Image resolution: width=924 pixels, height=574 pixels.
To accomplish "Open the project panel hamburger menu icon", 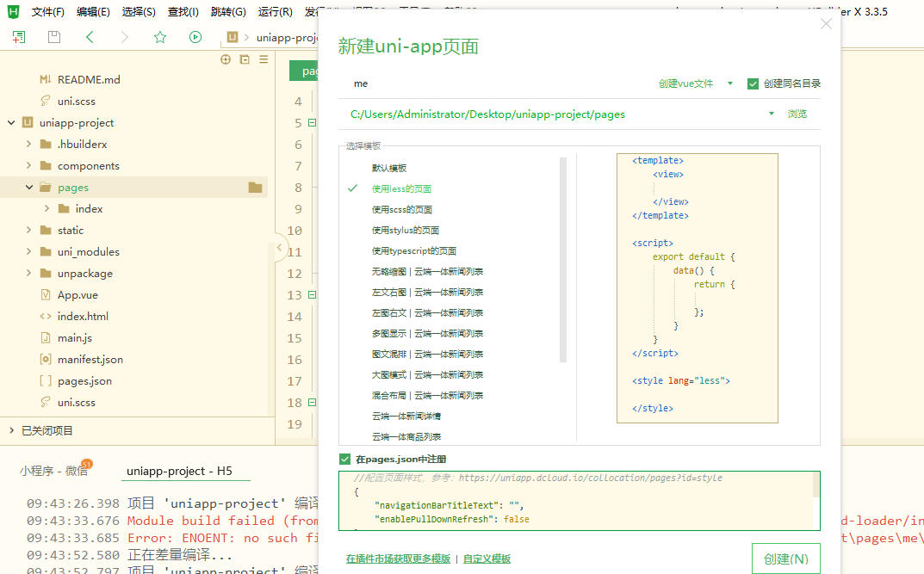I will click(x=264, y=59).
